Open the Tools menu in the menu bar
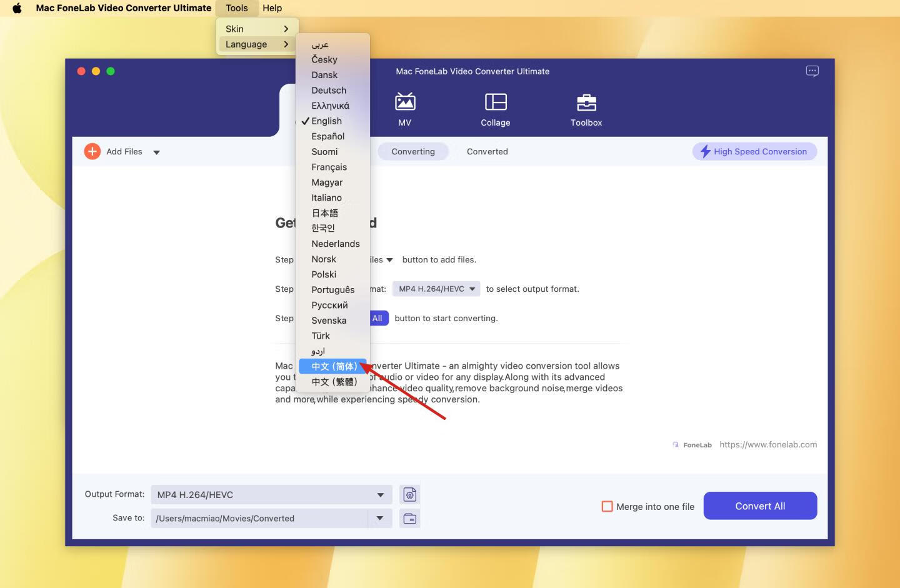The height and width of the screenshot is (588, 900). pos(237,8)
